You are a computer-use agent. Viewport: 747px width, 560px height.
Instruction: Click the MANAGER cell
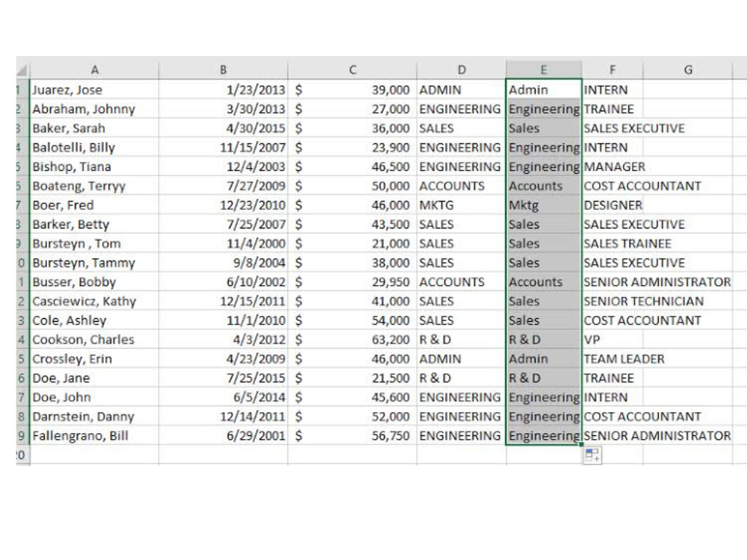(x=613, y=167)
